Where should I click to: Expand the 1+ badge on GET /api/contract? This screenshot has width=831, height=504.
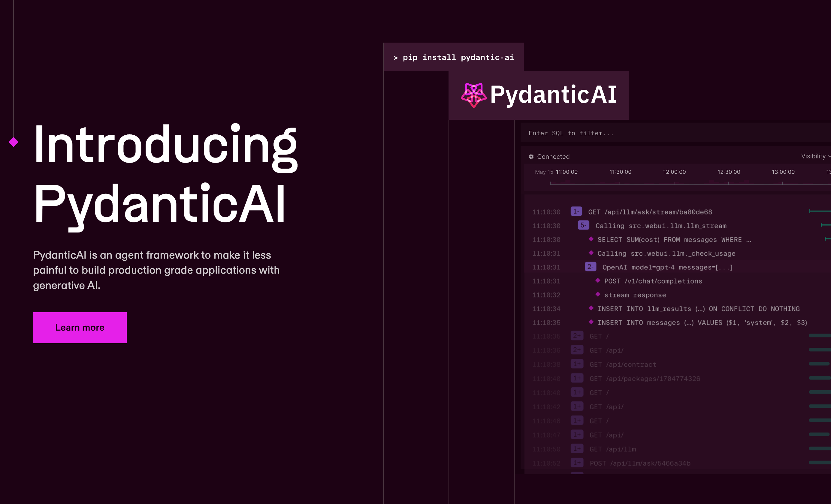(577, 364)
